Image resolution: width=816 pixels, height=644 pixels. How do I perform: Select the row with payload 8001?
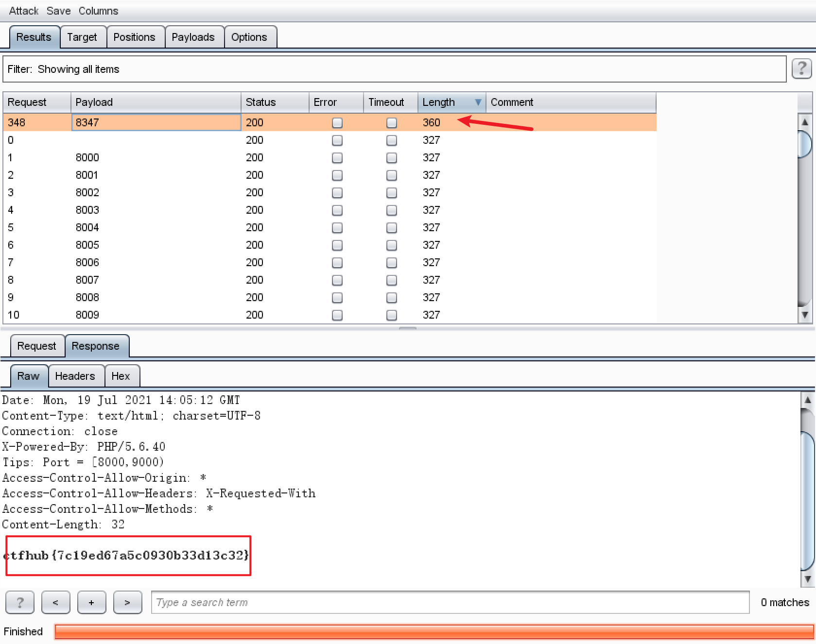[330, 175]
